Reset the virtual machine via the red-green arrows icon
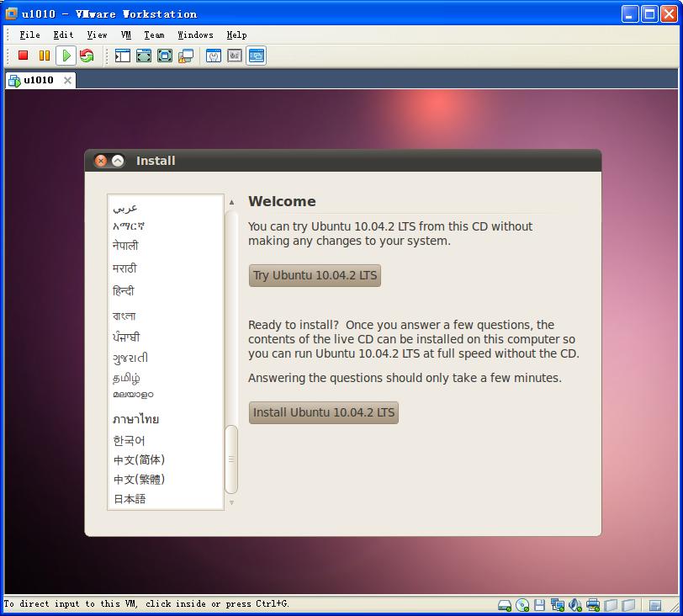The image size is (683, 616). (x=87, y=56)
